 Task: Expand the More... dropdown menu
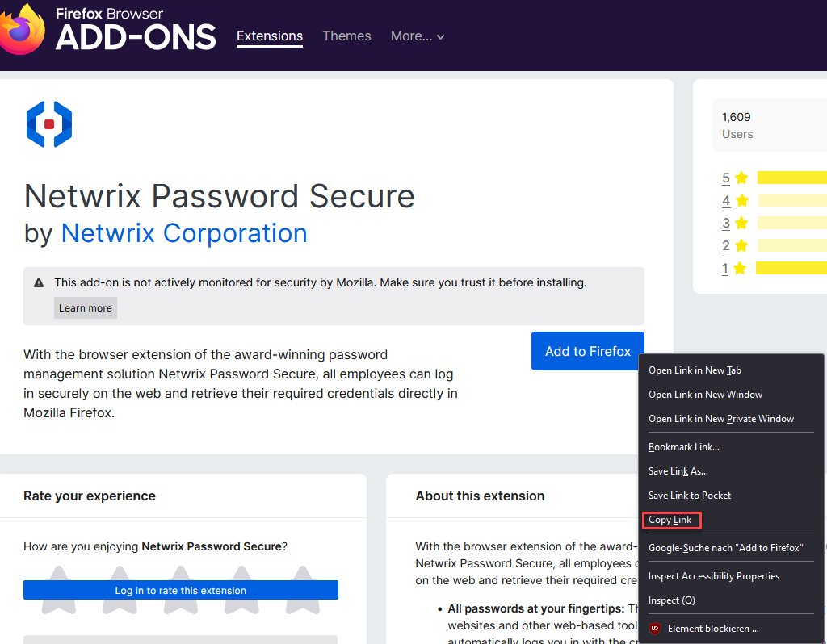pyautogui.click(x=418, y=36)
